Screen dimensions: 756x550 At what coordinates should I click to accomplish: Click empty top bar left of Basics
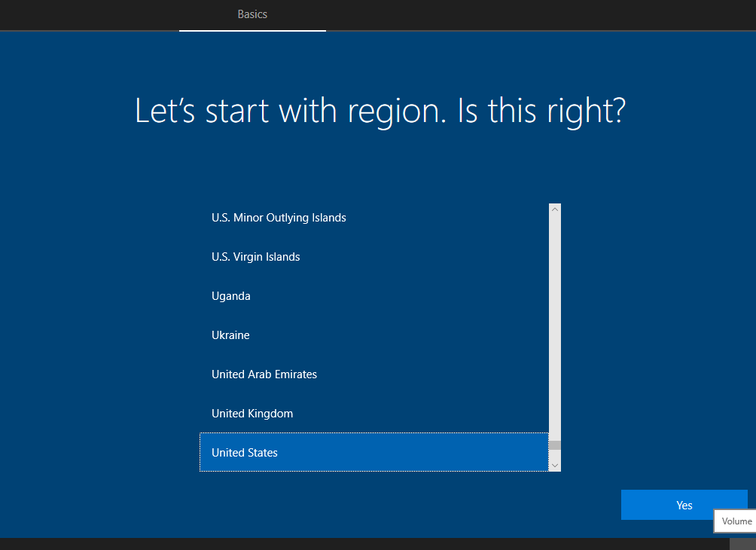click(x=90, y=14)
